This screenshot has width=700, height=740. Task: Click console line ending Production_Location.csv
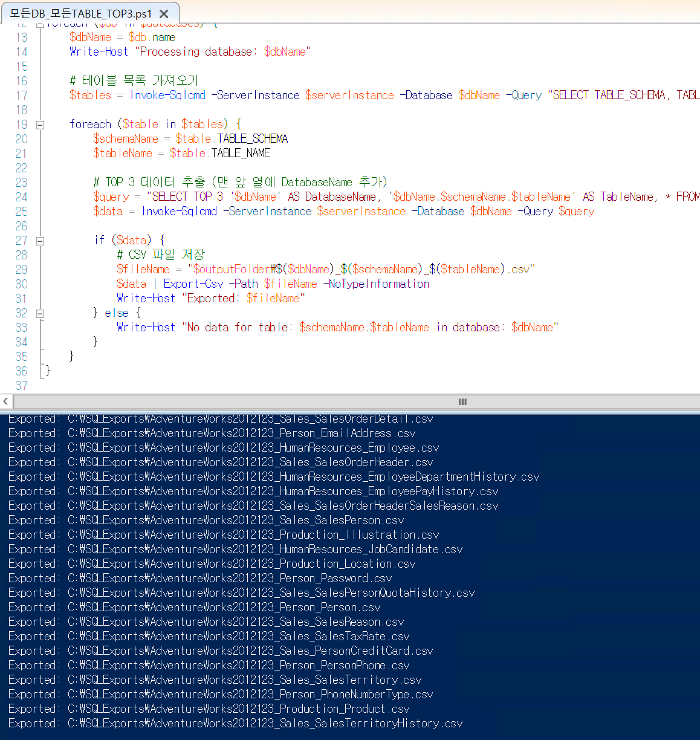coord(212,563)
